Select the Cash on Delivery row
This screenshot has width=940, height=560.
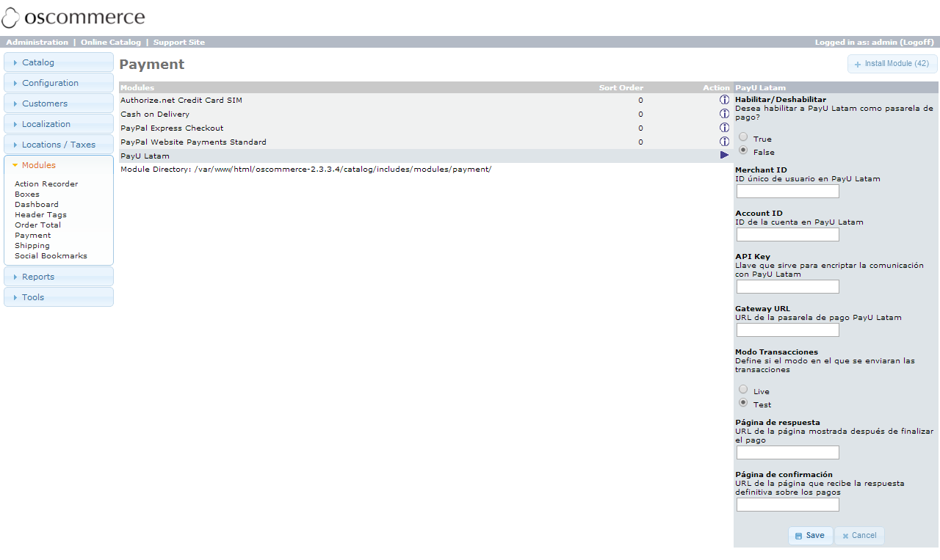[x=426, y=114]
